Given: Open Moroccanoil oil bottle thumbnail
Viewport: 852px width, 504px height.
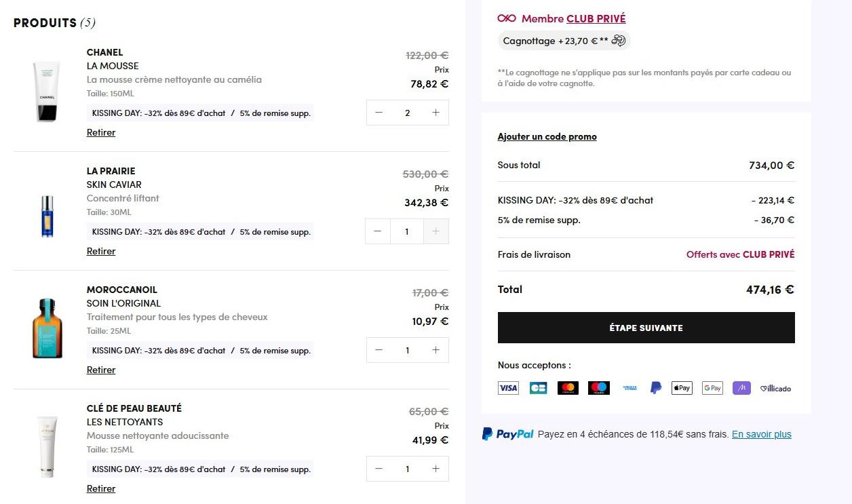Looking at the screenshot, I should click(47, 328).
